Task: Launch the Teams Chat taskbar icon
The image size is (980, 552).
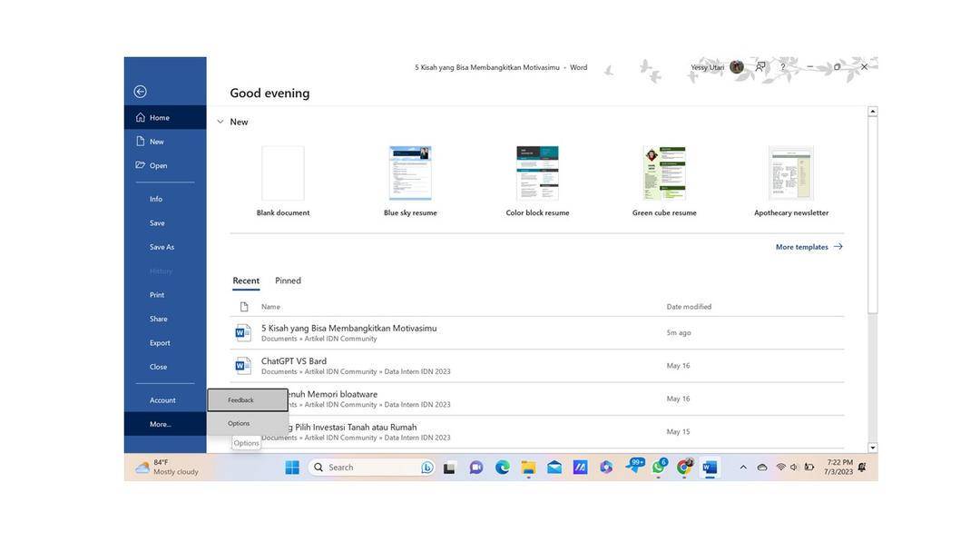Action: point(475,468)
